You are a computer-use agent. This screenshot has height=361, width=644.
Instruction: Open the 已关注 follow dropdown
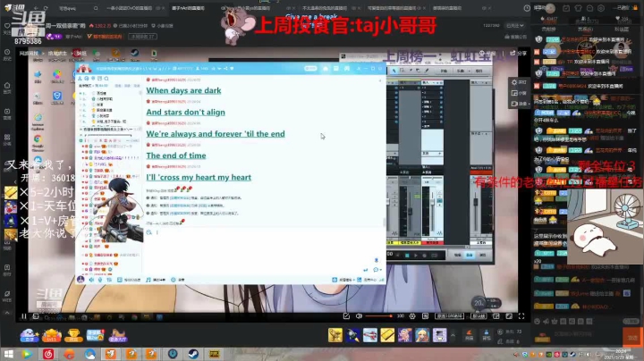coord(514,25)
